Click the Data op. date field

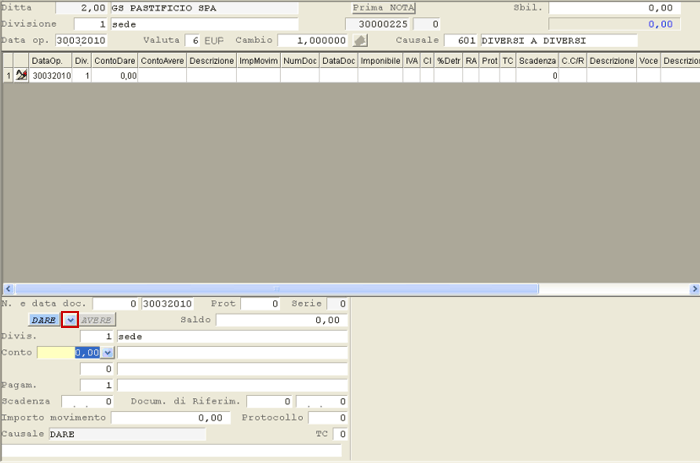(x=81, y=41)
